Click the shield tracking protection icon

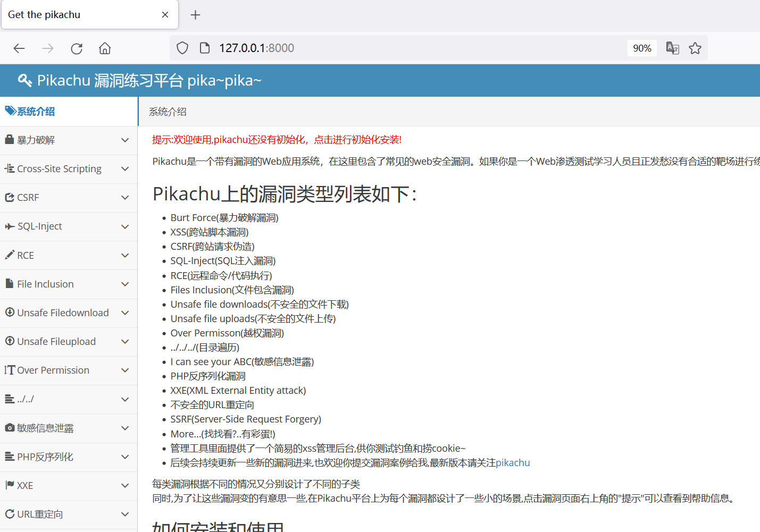click(x=182, y=48)
